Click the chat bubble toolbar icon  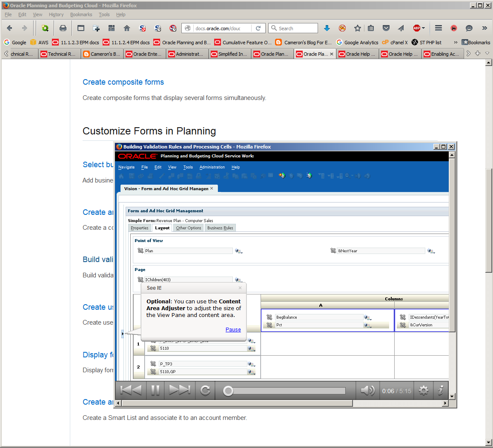(469, 28)
